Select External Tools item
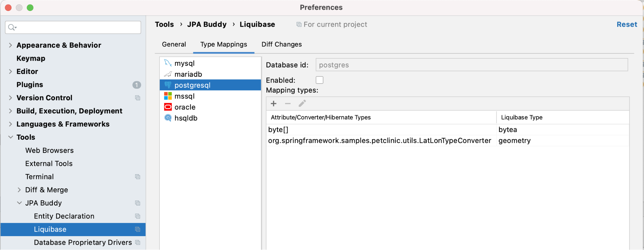Screen dimensions: 644x250 49,164
